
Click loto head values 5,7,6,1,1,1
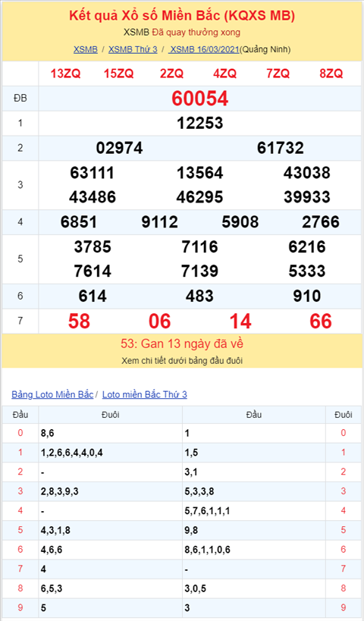tap(207, 511)
